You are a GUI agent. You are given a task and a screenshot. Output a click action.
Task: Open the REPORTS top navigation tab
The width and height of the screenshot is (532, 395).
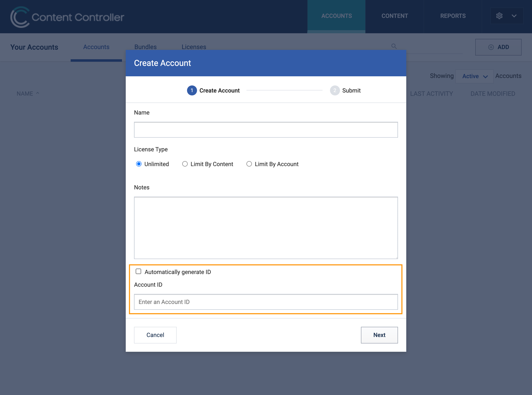453,16
